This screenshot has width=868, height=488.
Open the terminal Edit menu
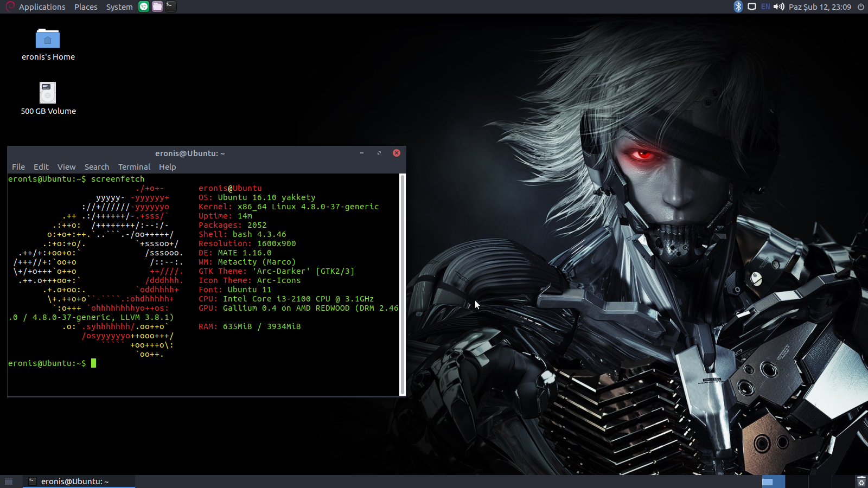pyautogui.click(x=41, y=167)
